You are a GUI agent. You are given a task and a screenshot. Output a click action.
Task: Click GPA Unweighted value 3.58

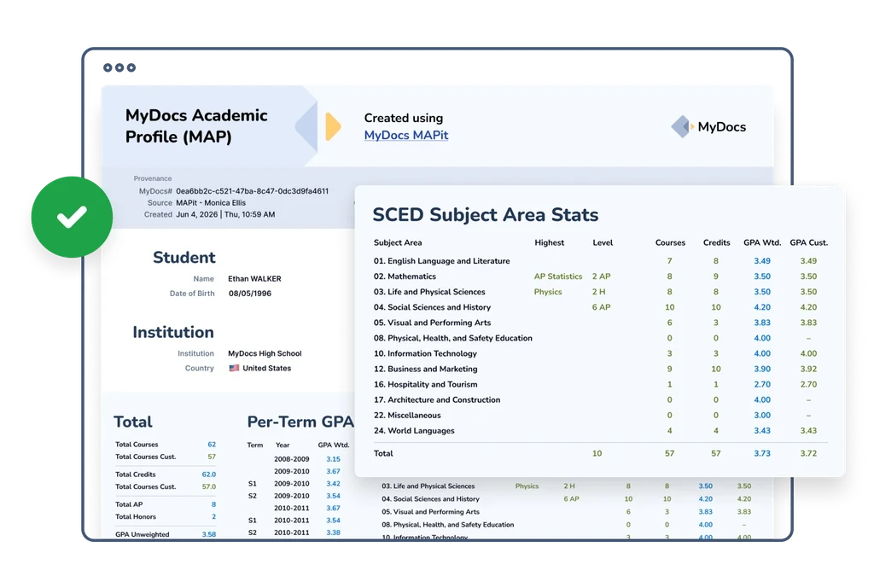208,534
